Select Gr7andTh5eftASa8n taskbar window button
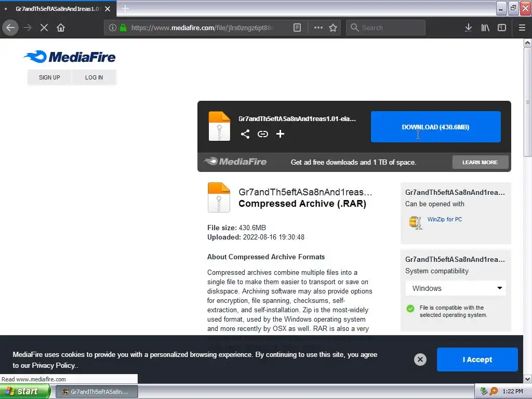Image resolution: width=532 pixels, height=399 pixels. pyautogui.click(x=97, y=392)
